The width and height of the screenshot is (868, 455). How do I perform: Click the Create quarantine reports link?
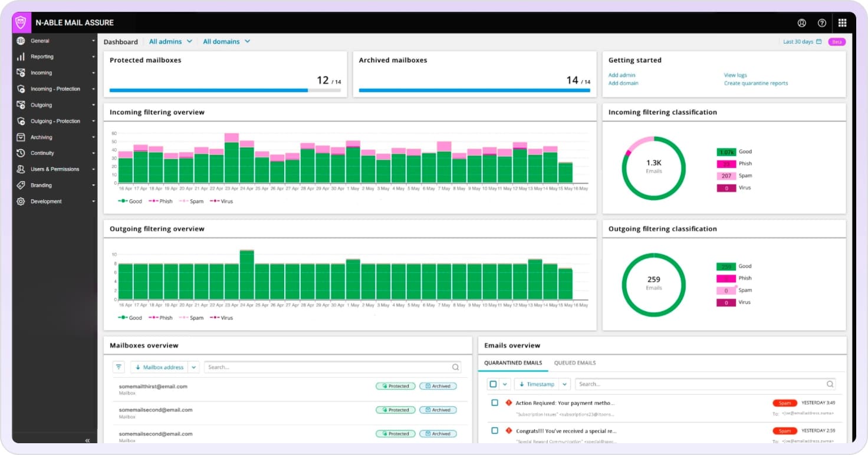(756, 83)
